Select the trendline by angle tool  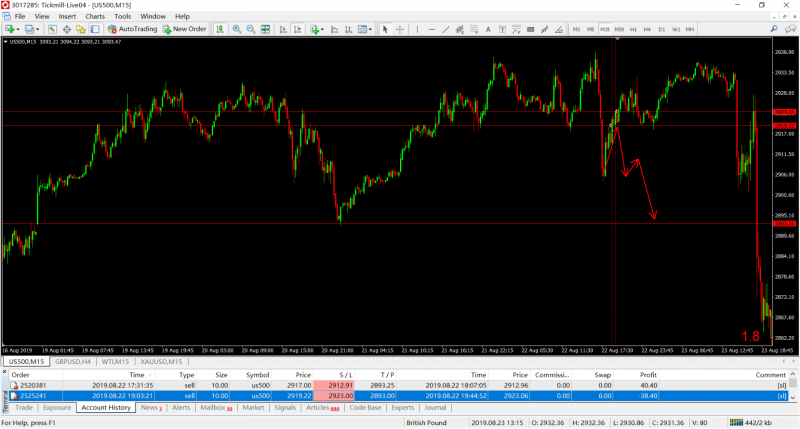(x=559, y=29)
